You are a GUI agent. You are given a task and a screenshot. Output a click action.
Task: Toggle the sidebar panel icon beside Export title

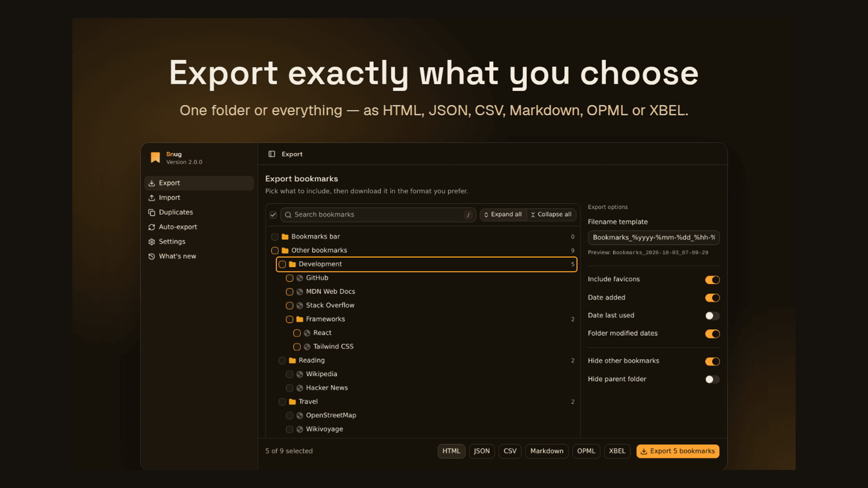pos(272,154)
